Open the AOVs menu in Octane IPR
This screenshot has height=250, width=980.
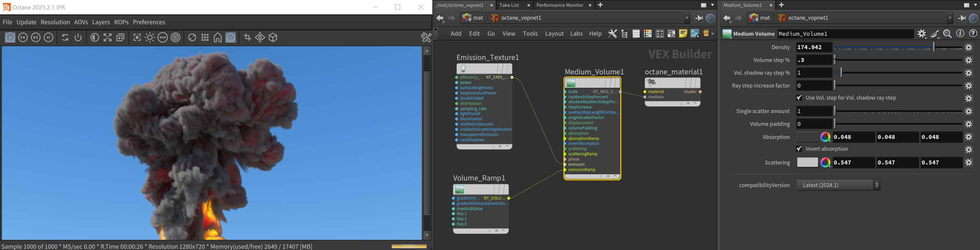pos(81,22)
